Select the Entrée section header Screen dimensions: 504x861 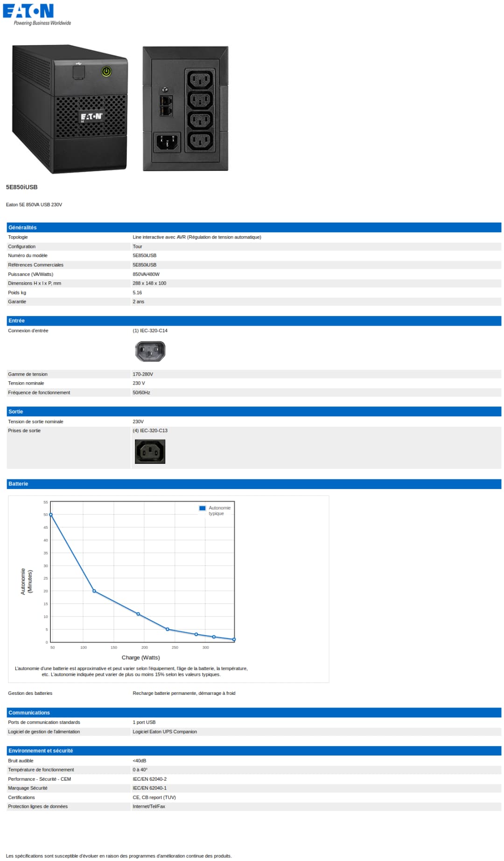click(x=254, y=321)
